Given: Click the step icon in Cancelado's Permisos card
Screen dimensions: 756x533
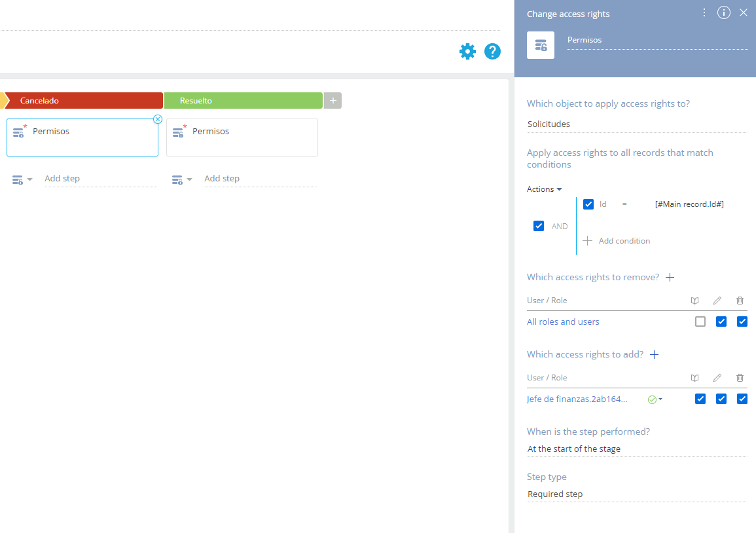Looking at the screenshot, I should tap(19, 132).
